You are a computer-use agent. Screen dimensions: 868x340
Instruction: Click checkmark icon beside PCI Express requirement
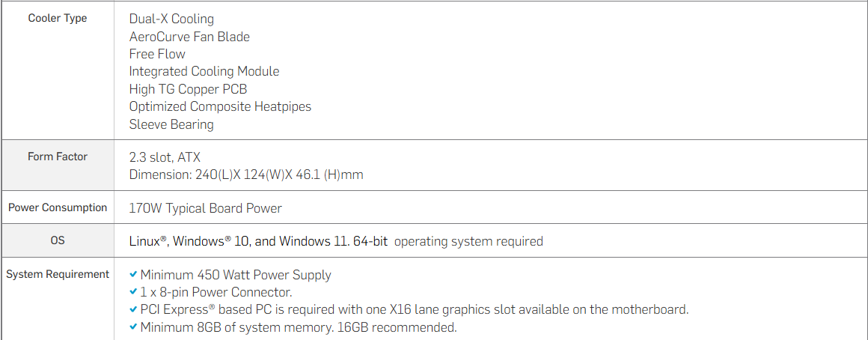[133, 309]
